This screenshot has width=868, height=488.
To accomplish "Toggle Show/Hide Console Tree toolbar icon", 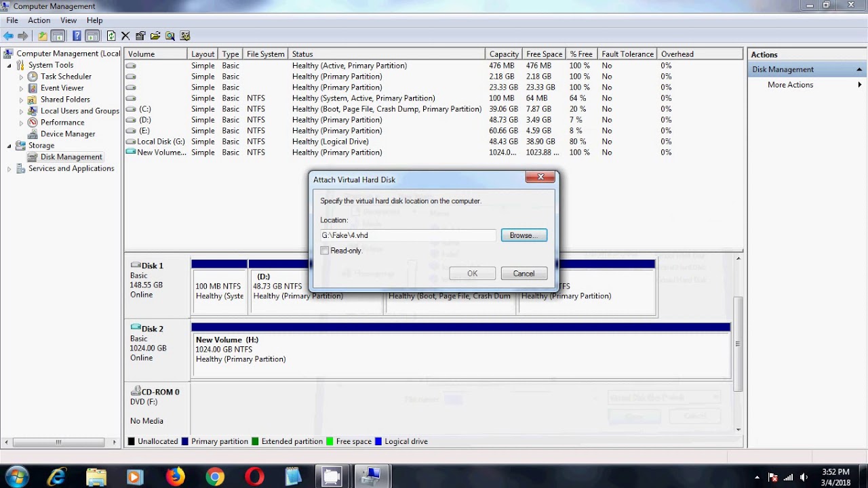I will [58, 36].
